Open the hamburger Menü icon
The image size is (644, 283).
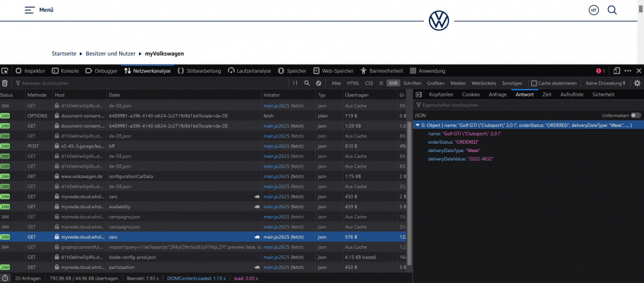[30, 10]
